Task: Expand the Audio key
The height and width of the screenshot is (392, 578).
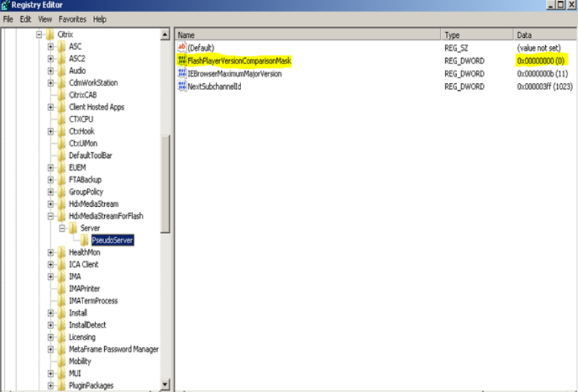Action: (50, 71)
